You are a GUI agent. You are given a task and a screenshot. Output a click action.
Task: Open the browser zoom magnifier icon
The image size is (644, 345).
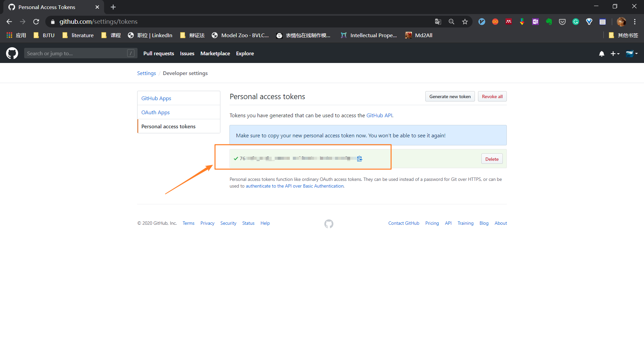coord(451,22)
